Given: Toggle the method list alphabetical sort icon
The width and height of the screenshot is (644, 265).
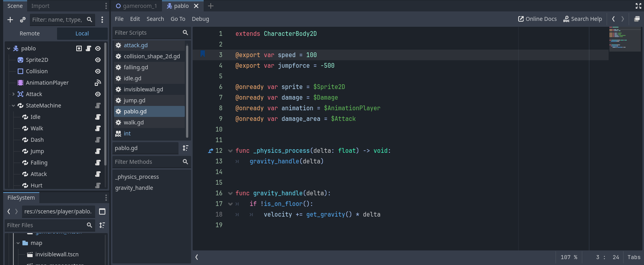Looking at the screenshot, I should [185, 148].
